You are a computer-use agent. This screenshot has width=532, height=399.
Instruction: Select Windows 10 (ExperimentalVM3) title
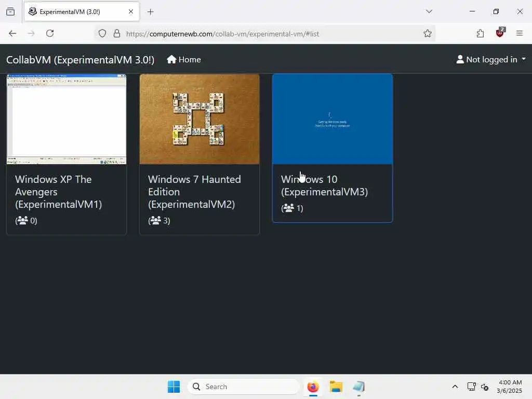click(324, 185)
